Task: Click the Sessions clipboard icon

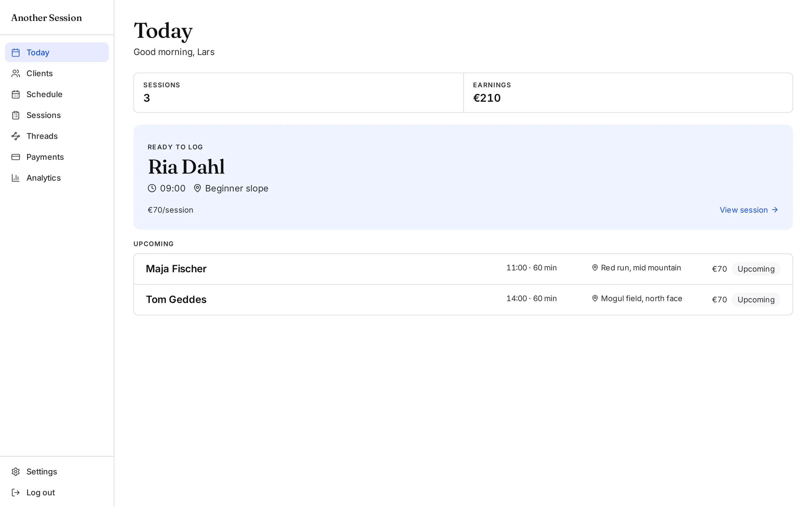Action: point(16,115)
